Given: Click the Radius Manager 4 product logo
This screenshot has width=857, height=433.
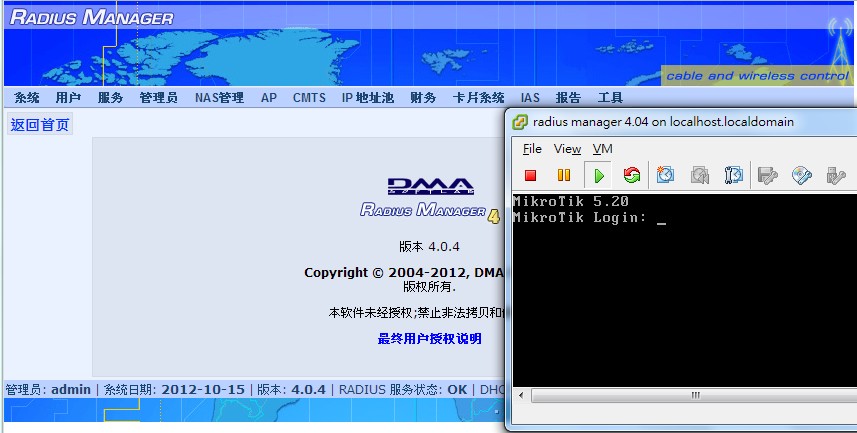Looking at the screenshot, I should pyautogui.click(x=430, y=211).
